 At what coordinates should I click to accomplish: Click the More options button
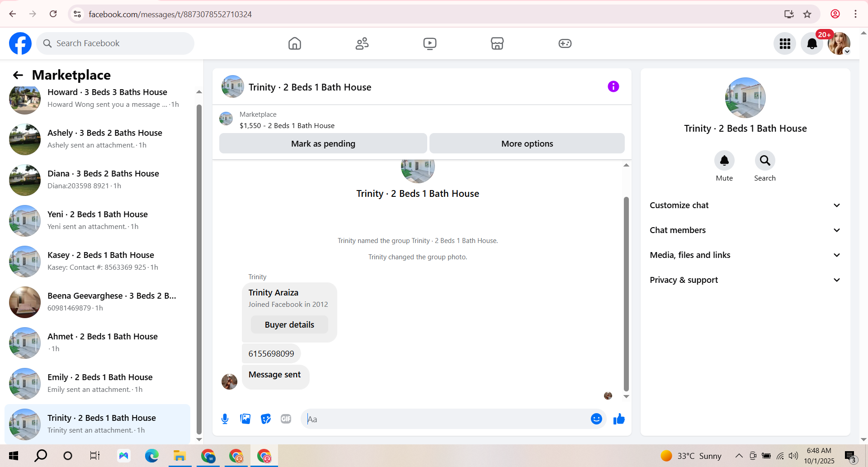click(527, 143)
